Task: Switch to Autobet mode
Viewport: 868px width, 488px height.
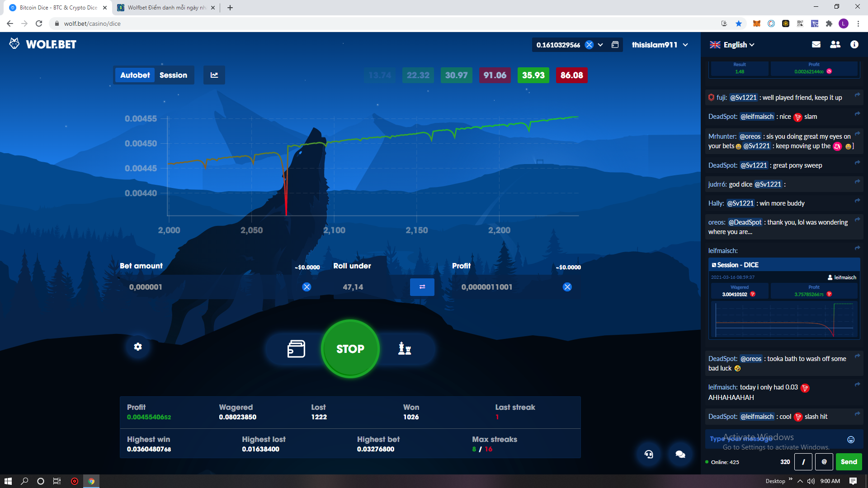Action: [135, 75]
